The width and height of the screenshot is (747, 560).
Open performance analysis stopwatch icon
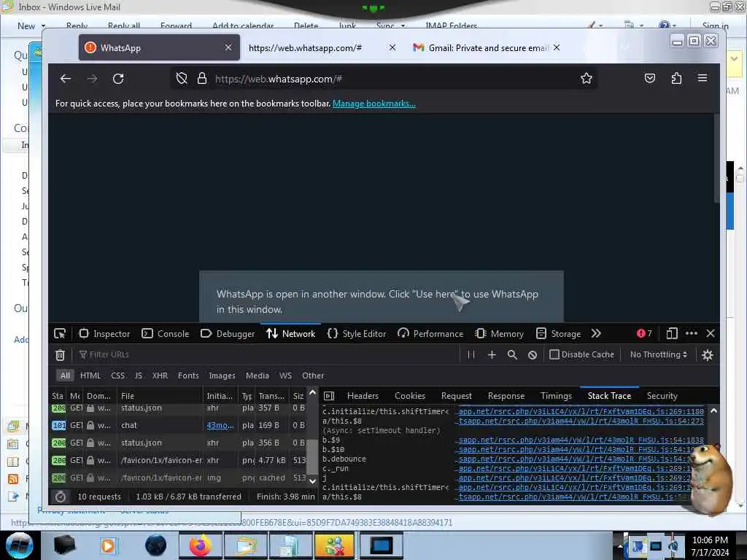pos(61,497)
